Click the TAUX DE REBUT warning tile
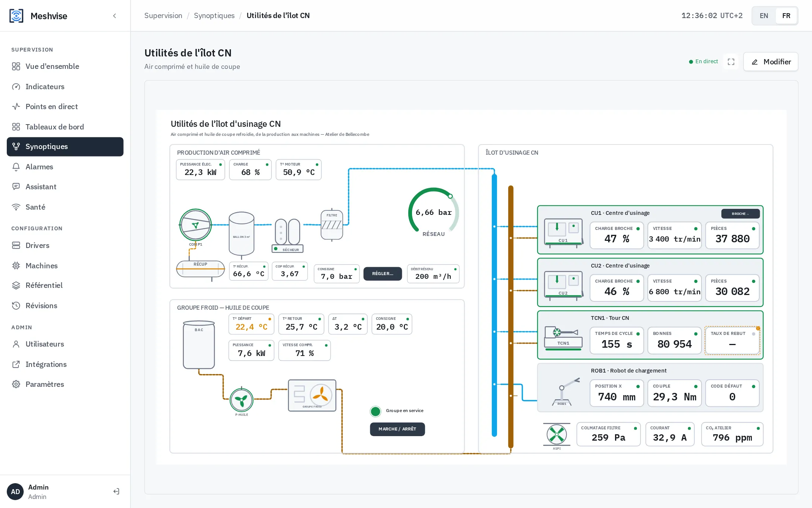The image size is (812, 508). tap(732, 341)
